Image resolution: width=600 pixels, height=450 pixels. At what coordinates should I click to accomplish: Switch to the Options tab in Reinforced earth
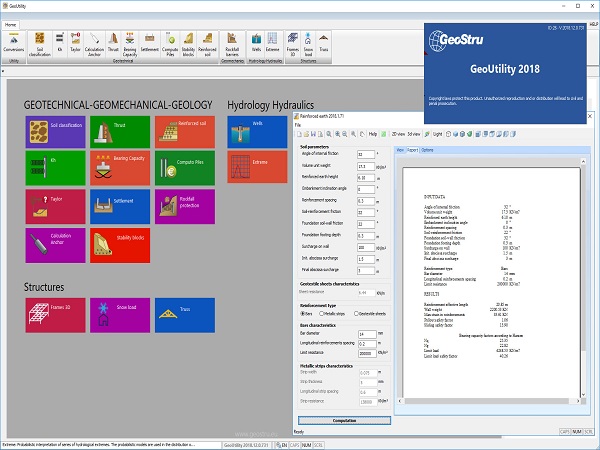click(427, 150)
